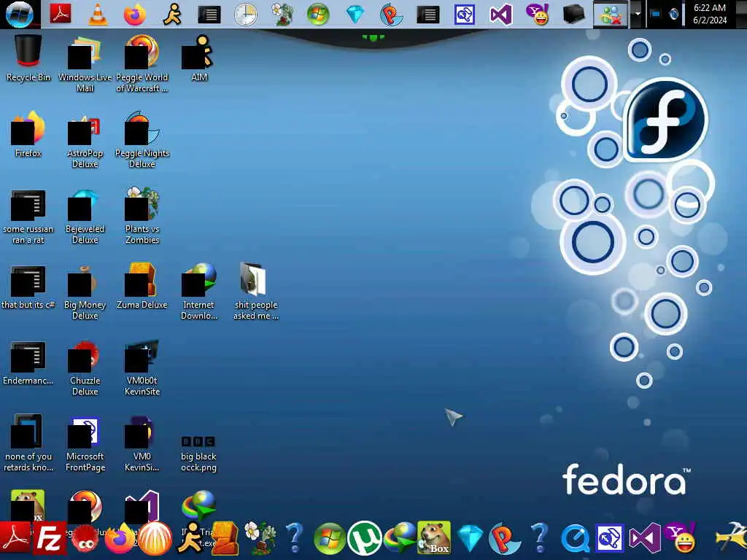Select Windows Live Mail desktop shortcut
The image size is (747, 560).
click(85, 64)
